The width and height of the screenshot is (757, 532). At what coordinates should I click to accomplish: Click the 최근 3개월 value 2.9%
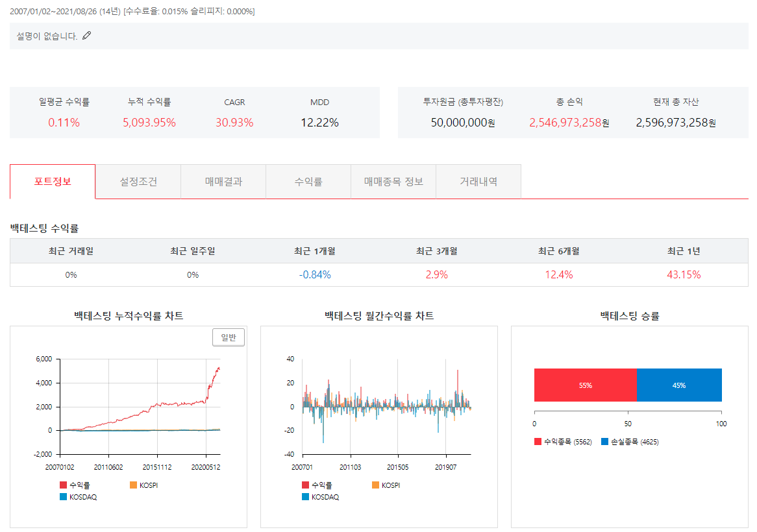(437, 274)
